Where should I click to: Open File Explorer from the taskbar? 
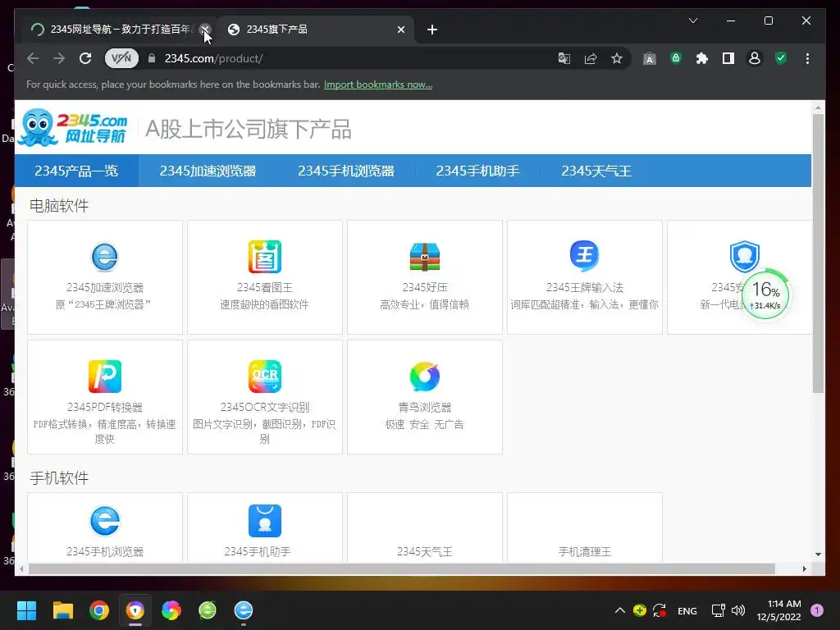pyautogui.click(x=62, y=610)
